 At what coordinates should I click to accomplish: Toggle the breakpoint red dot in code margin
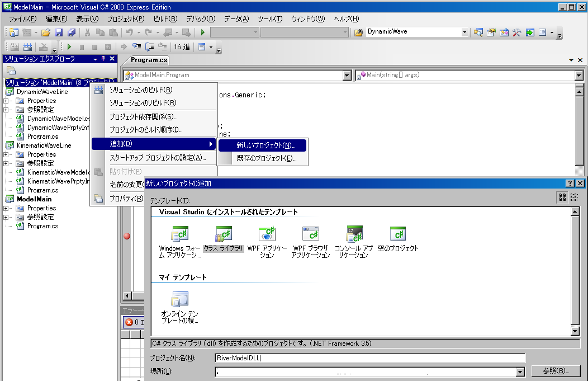tap(127, 236)
